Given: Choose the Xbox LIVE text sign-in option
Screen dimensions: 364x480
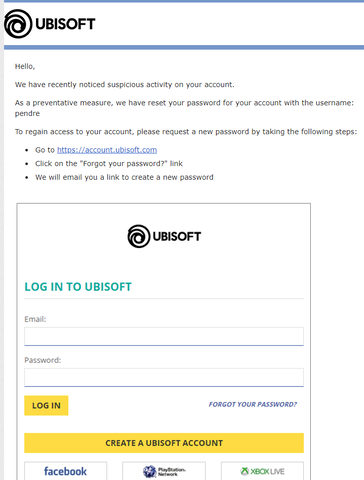Looking at the screenshot, I should [268, 471].
